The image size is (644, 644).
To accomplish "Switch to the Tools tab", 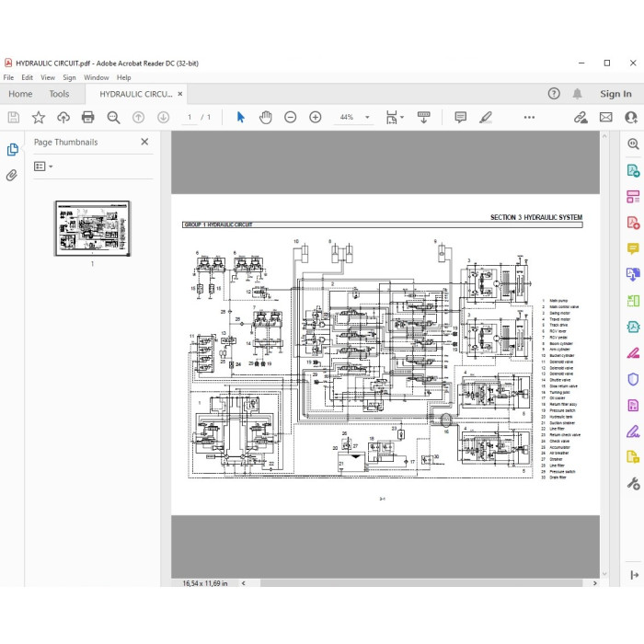I will (x=59, y=94).
